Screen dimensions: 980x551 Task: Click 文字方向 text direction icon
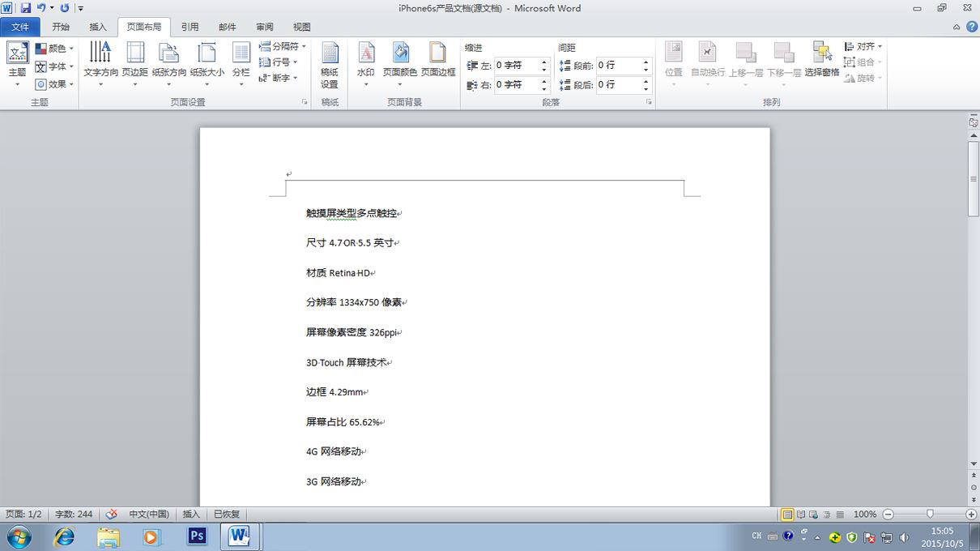point(100,53)
